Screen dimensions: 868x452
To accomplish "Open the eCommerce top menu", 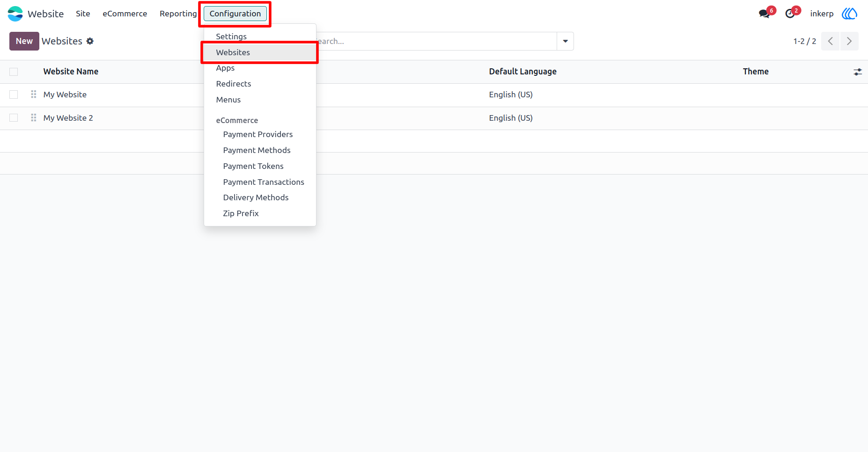I will pyautogui.click(x=125, y=14).
